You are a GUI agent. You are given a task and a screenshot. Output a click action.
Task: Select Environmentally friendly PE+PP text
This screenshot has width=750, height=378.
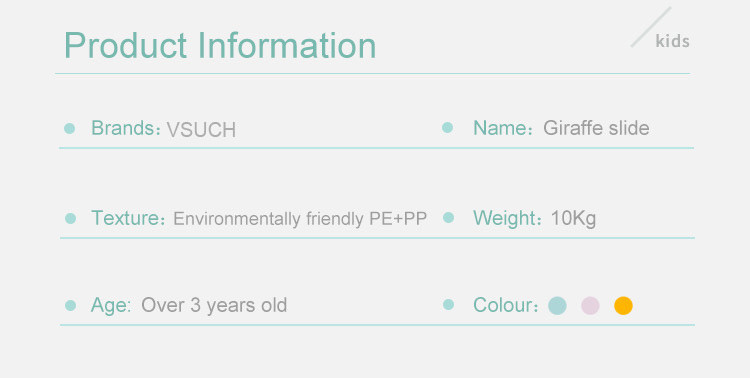300,219
